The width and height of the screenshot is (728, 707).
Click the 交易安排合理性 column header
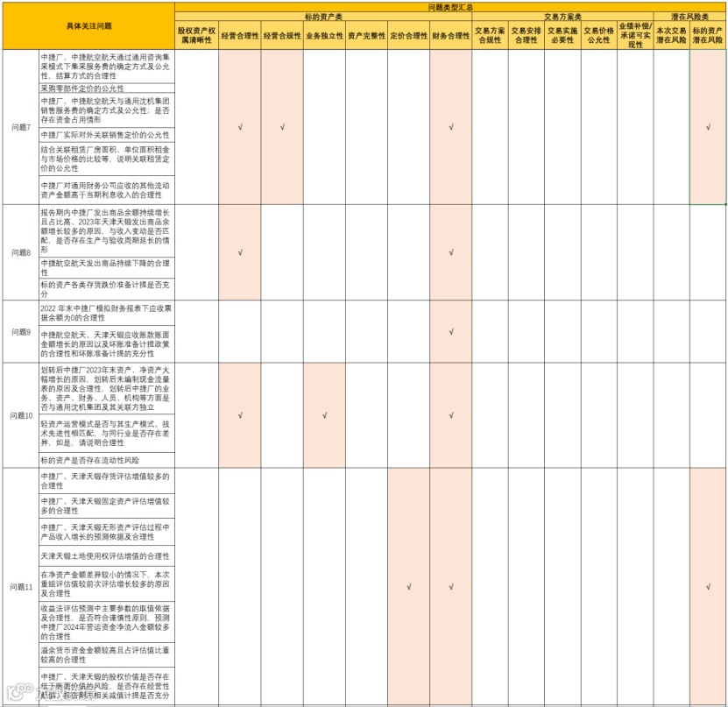(x=526, y=35)
